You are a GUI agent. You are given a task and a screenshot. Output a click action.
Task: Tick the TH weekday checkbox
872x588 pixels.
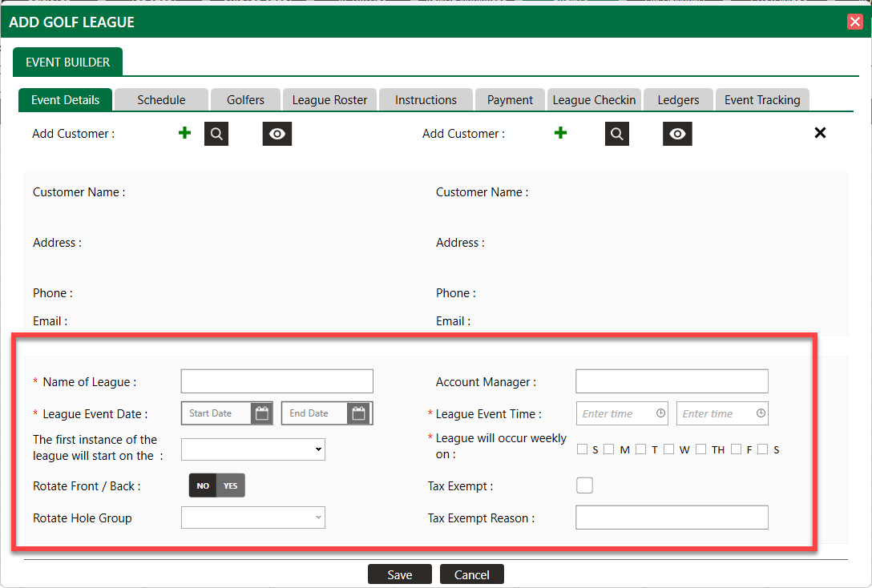tap(701, 449)
